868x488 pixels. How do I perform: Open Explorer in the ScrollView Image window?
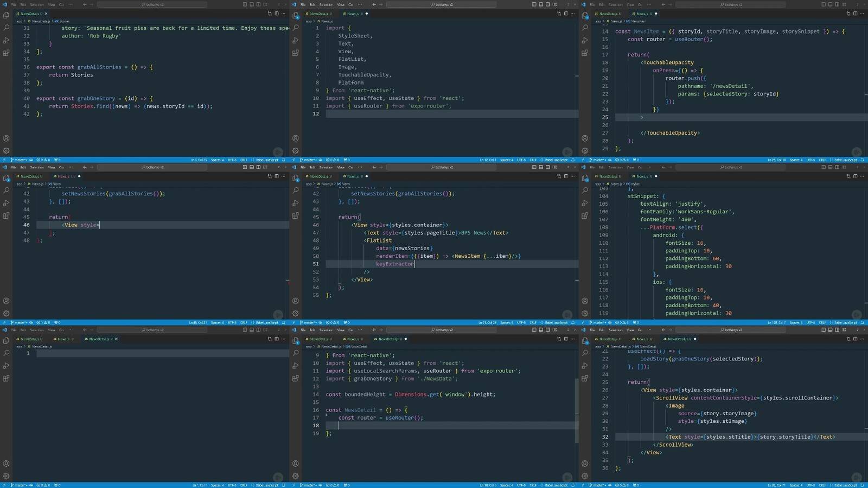coord(585,341)
